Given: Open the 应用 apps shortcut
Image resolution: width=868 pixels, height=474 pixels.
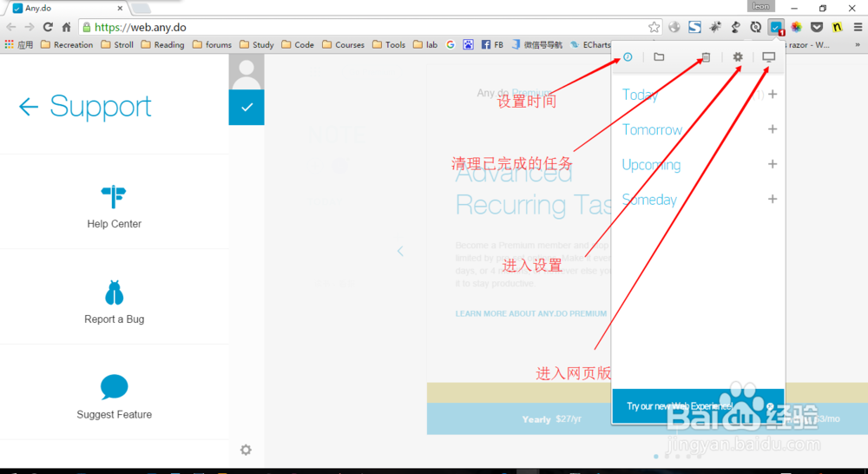Looking at the screenshot, I should point(19,45).
